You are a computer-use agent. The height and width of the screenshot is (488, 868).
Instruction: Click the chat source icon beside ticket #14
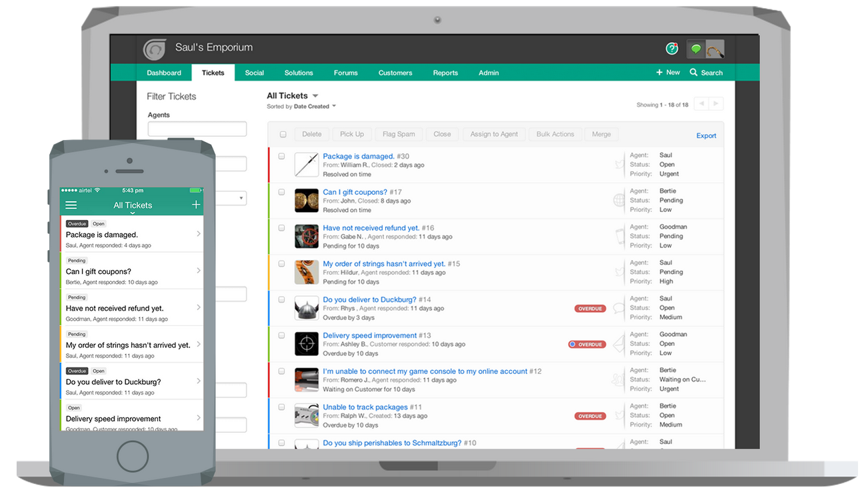tap(619, 308)
